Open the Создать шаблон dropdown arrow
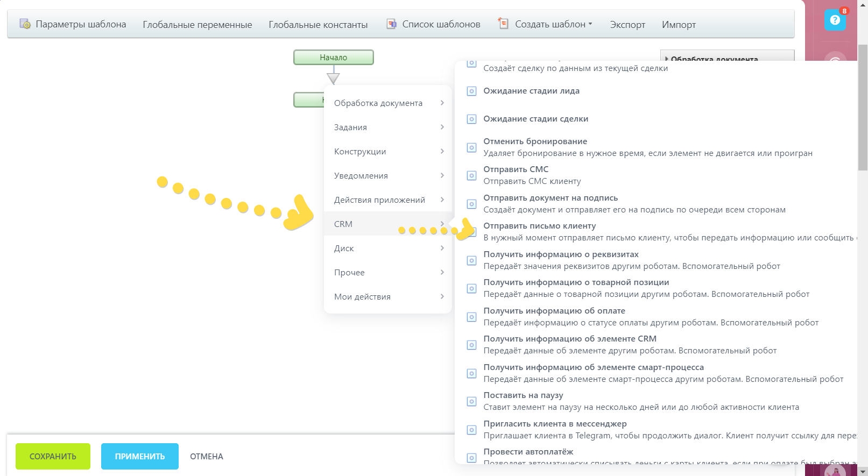The height and width of the screenshot is (476, 868). pyautogui.click(x=590, y=24)
